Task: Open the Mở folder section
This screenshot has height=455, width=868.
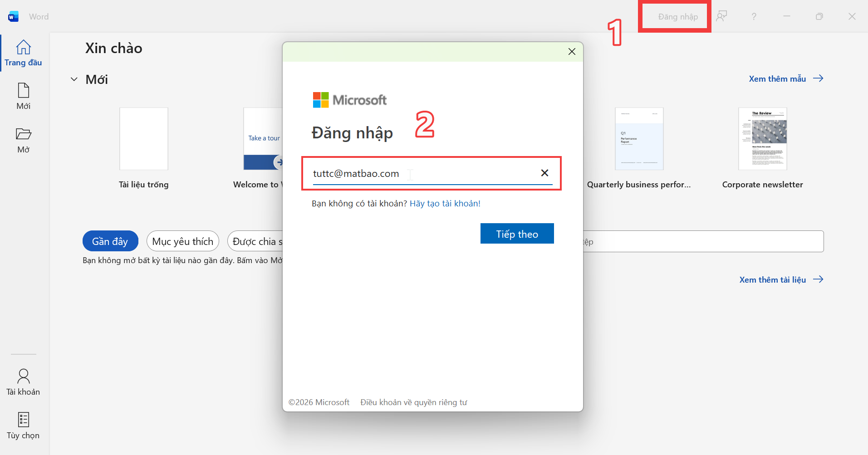Action: click(23, 140)
